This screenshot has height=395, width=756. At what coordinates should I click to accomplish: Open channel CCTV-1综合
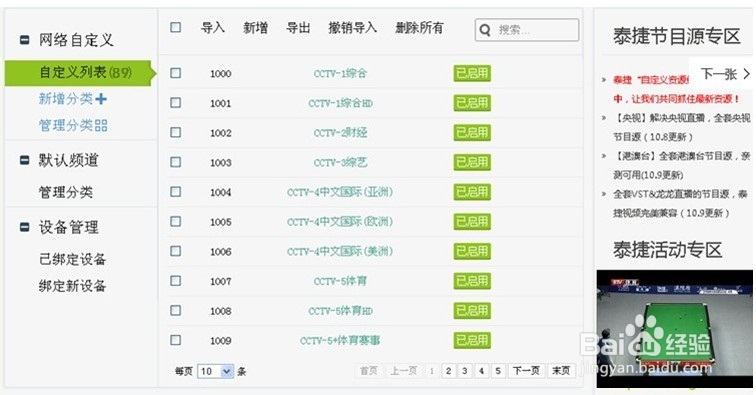[340, 73]
